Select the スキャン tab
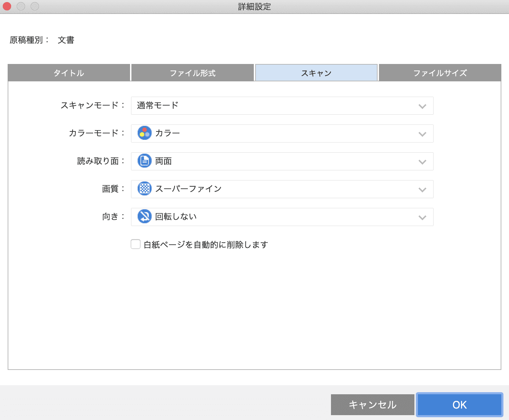The image size is (509, 420). 316,73
